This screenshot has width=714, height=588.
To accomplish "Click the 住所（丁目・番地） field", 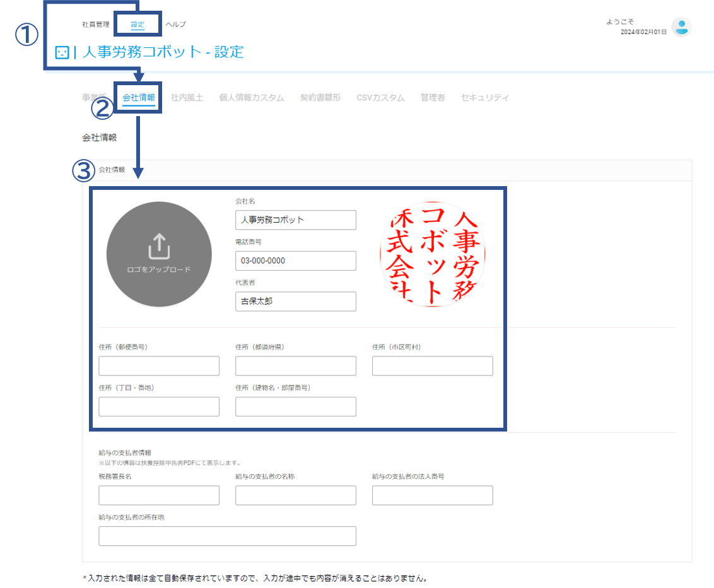I will point(159,406).
